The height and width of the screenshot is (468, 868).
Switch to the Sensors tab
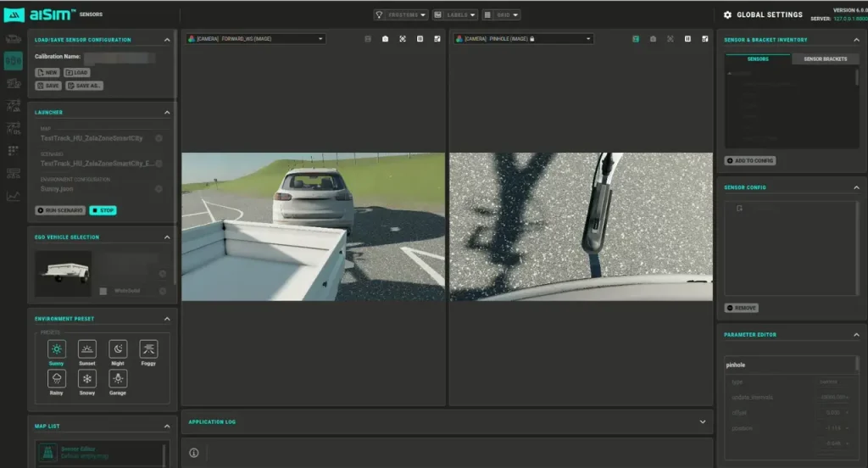point(758,58)
